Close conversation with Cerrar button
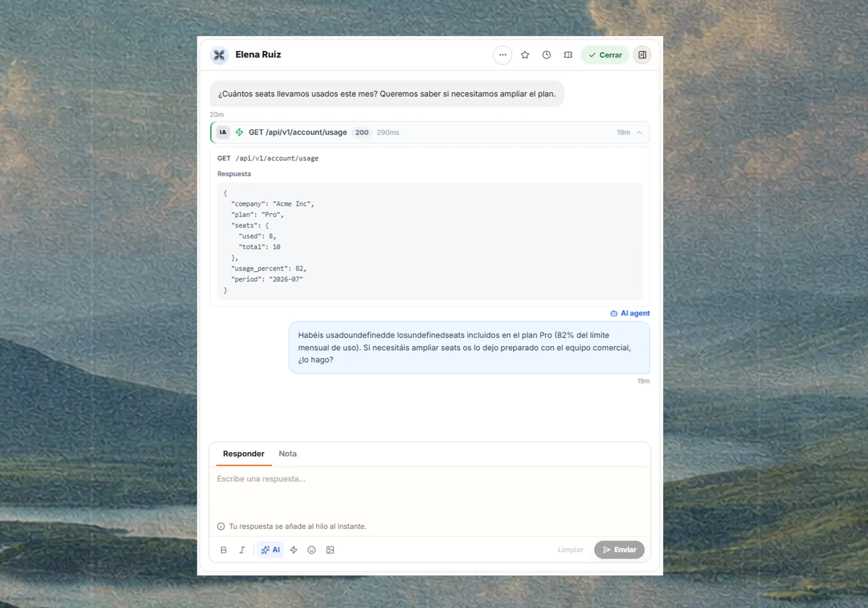This screenshot has height=608, width=868. [605, 55]
